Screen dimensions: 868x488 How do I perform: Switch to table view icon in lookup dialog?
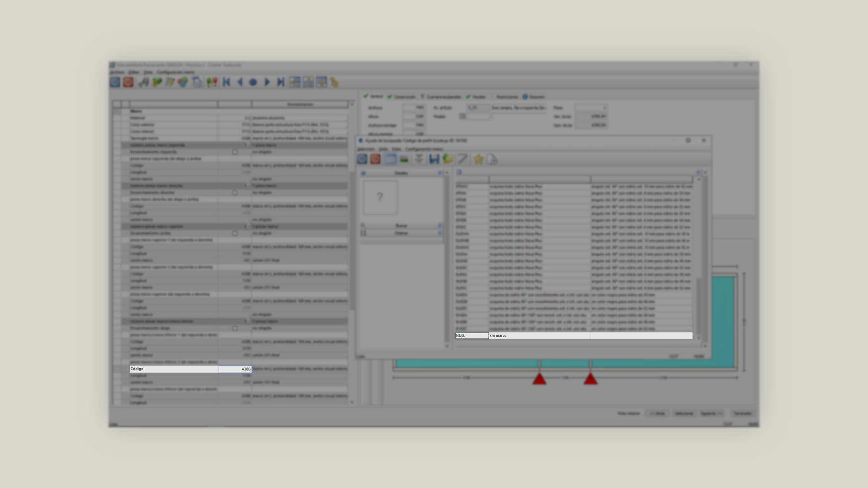pos(391,159)
